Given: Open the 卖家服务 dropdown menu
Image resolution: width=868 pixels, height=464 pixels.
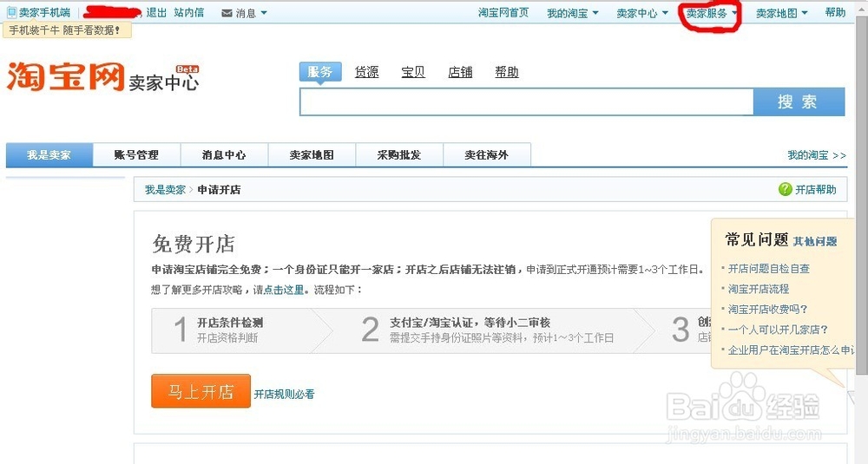Looking at the screenshot, I should 712,13.
